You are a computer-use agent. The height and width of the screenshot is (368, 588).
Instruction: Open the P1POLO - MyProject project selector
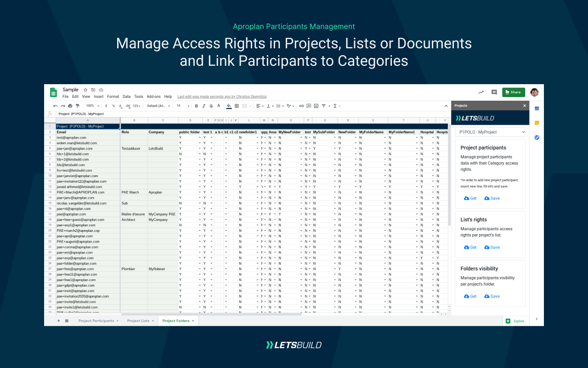pos(490,132)
